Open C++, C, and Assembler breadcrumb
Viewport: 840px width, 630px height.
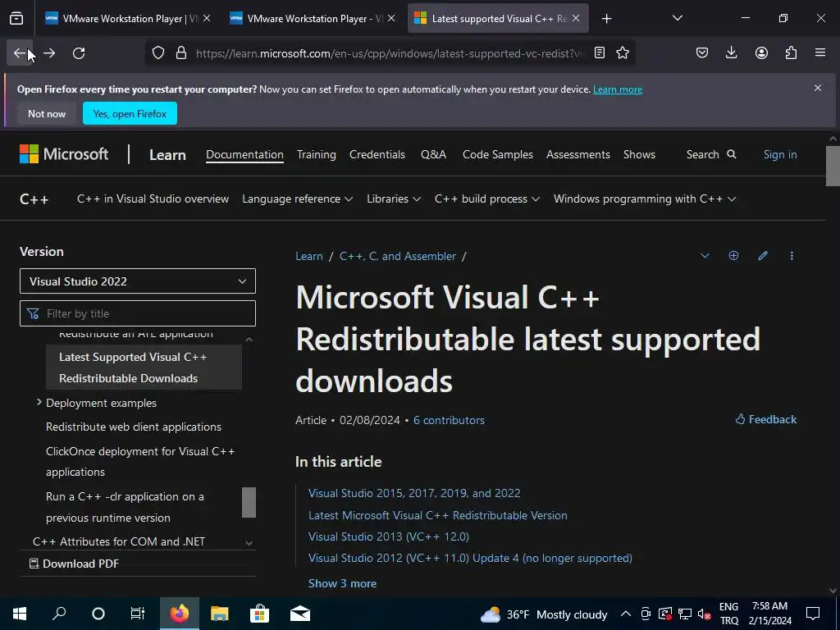[398, 256]
